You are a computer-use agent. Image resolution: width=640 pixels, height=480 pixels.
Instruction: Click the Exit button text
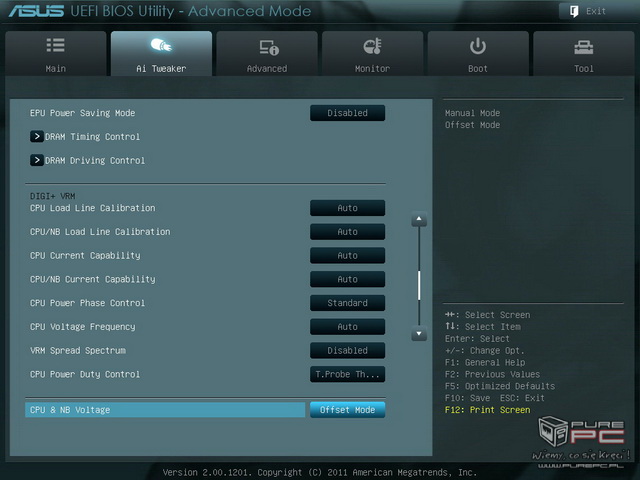[596, 11]
